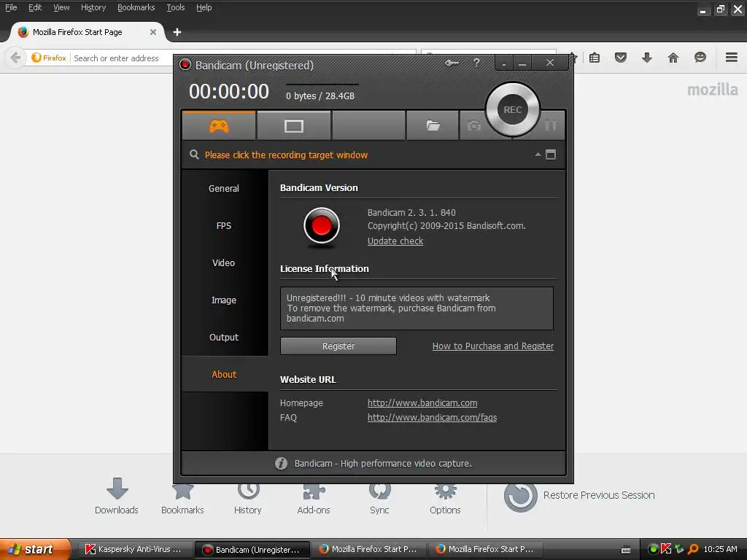Open Firefox File menu

pos(11,7)
